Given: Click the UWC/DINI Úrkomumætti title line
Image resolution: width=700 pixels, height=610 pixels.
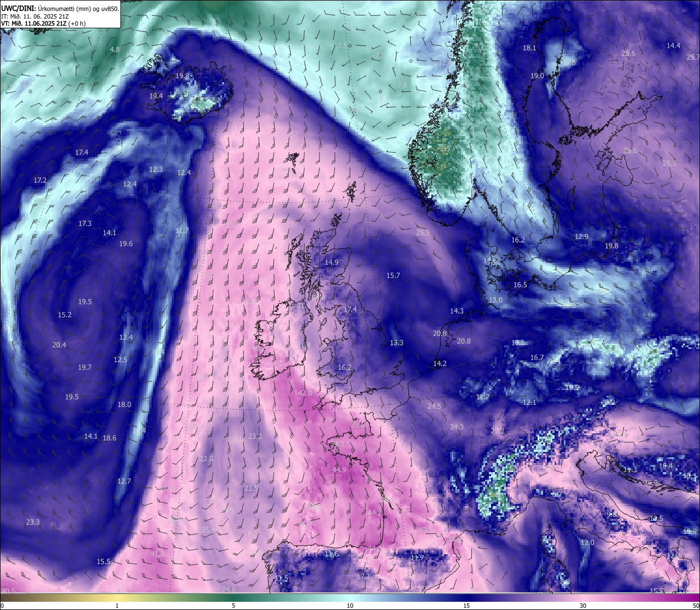Looking at the screenshot, I should pyautogui.click(x=60, y=8).
